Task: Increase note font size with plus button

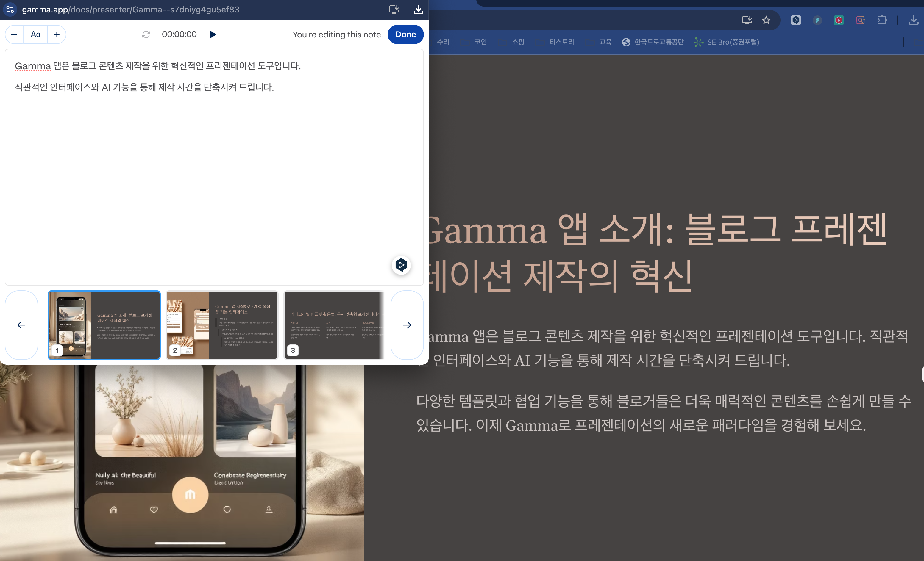Action: pos(57,35)
